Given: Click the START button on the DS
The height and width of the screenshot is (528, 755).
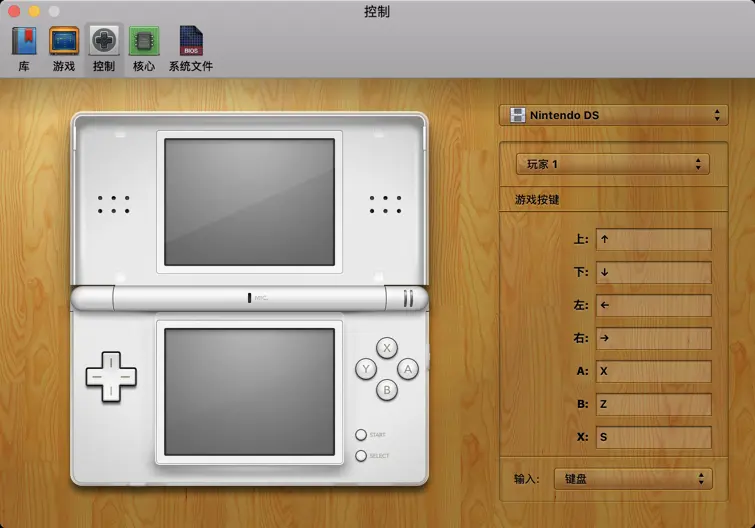Looking at the screenshot, I should point(361,435).
